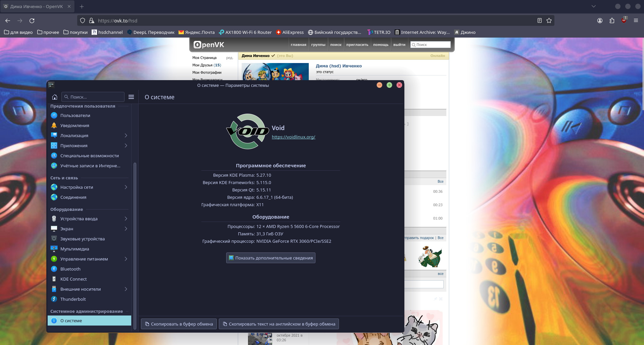Viewport: 644px width, 345px height.
Task: Click the Внешние носители icon
Action: tap(54, 289)
